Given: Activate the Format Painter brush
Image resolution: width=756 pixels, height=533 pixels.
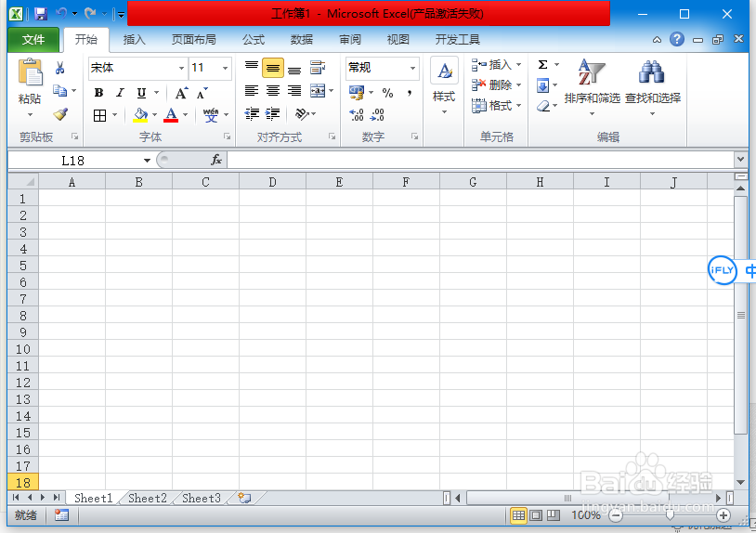Looking at the screenshot, I should tap(60, 114).
